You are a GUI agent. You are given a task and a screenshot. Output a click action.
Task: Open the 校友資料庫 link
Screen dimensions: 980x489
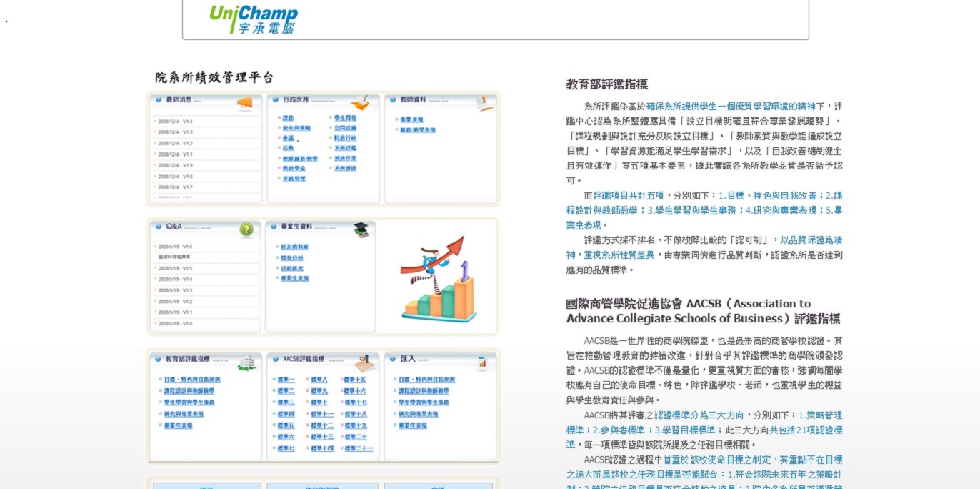[x=294, y=247]
